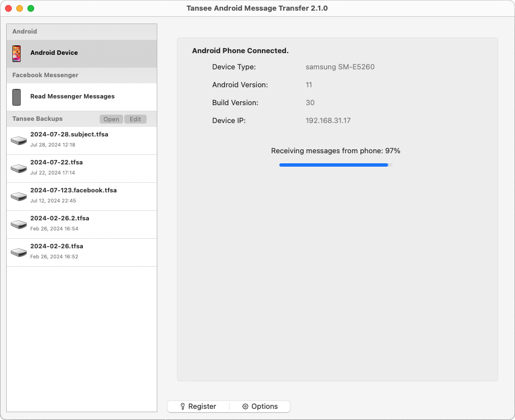Minimize the window with the yellow button
This screenshot has width=515, height=420.
[20, 8]
